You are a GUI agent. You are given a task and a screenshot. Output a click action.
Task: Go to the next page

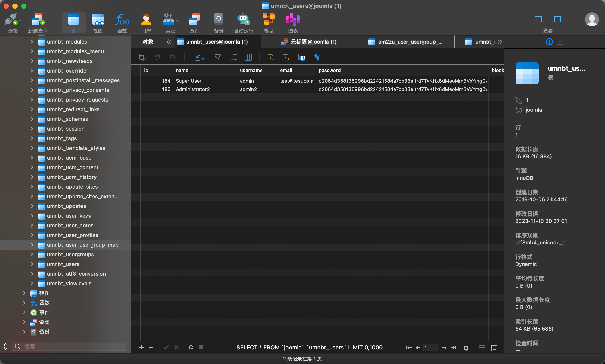click(x=444, y=348)
